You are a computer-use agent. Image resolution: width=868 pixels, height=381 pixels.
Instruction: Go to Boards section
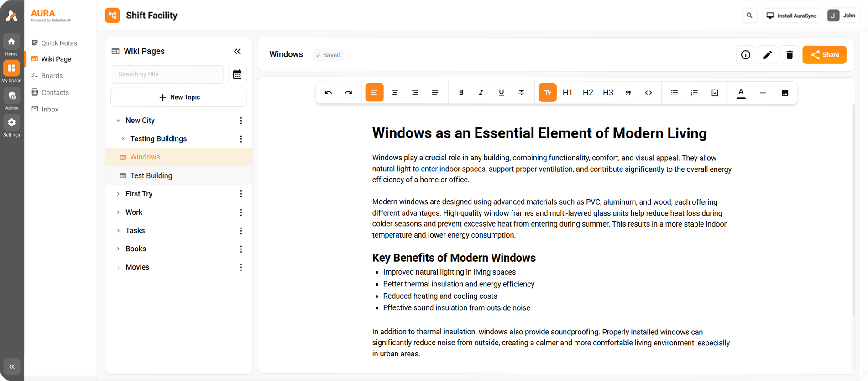(52, 76)
